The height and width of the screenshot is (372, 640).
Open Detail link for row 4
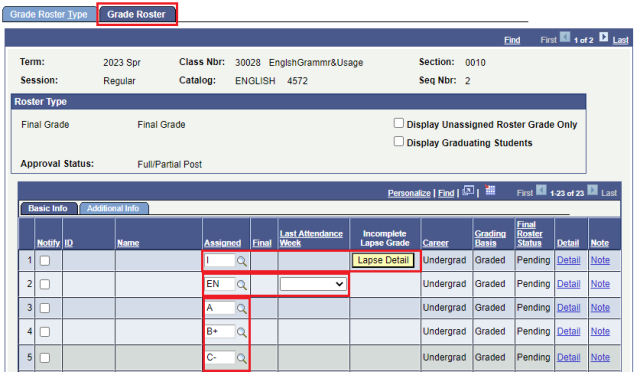click(x=569, y=332)
